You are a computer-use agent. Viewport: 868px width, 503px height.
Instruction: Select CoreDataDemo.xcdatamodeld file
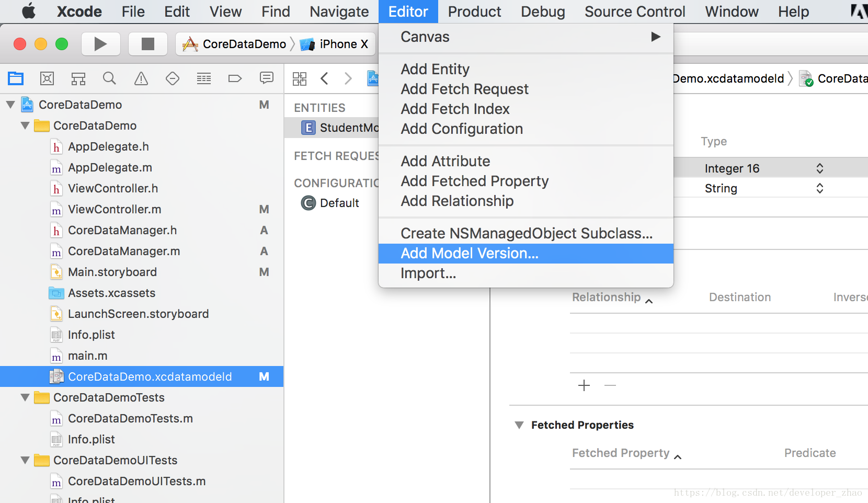tap(142, 376)
